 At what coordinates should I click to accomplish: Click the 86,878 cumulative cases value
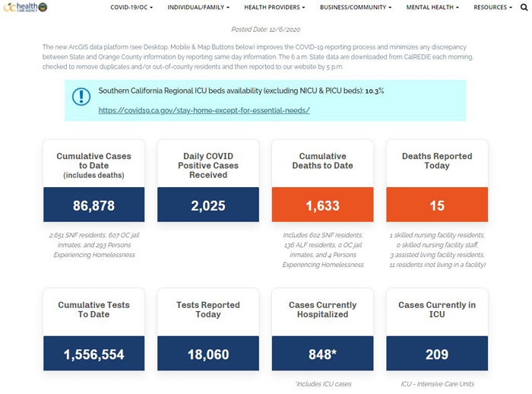point(93,205)
